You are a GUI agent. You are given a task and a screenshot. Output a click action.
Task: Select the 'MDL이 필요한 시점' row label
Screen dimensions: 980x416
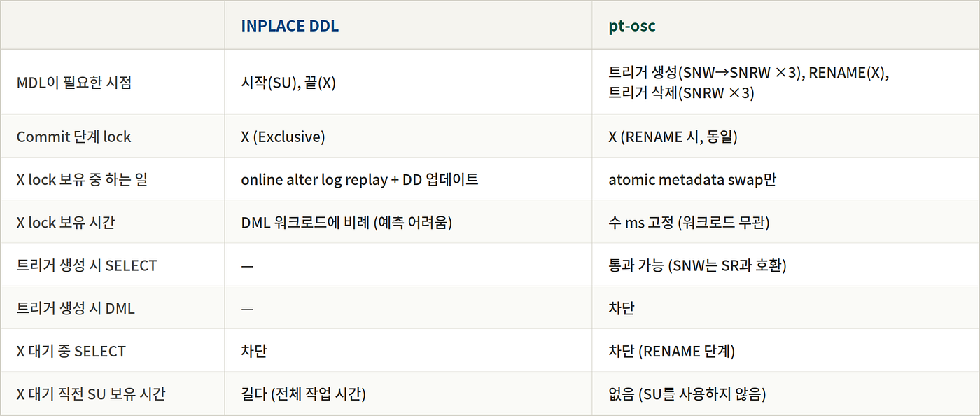(x=74, y=83)
